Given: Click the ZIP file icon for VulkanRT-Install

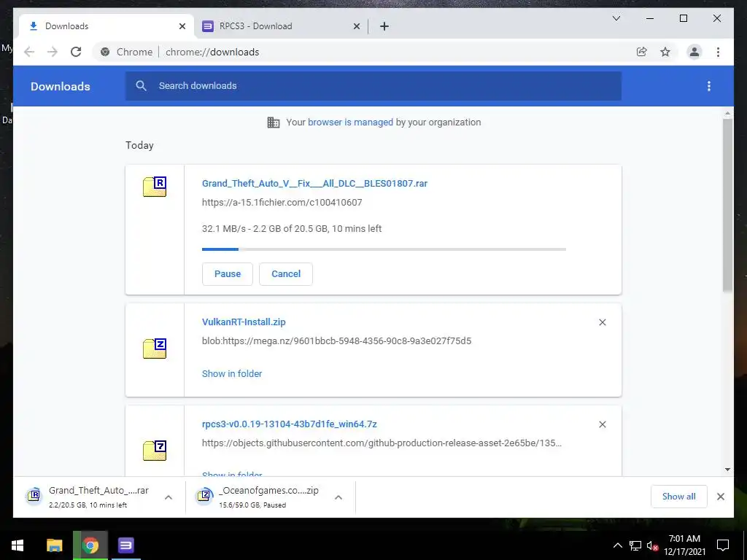Looking at the screenshot, I should pos(155,348).
